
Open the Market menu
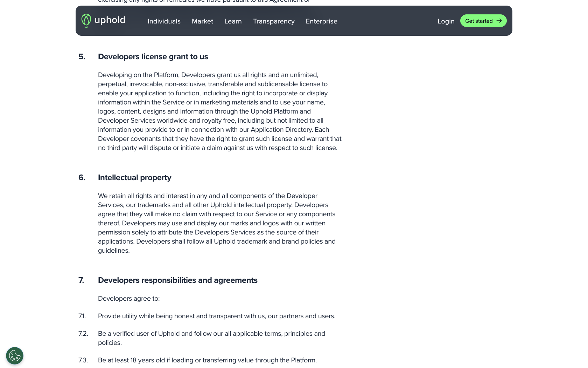(x=202, y=21)
